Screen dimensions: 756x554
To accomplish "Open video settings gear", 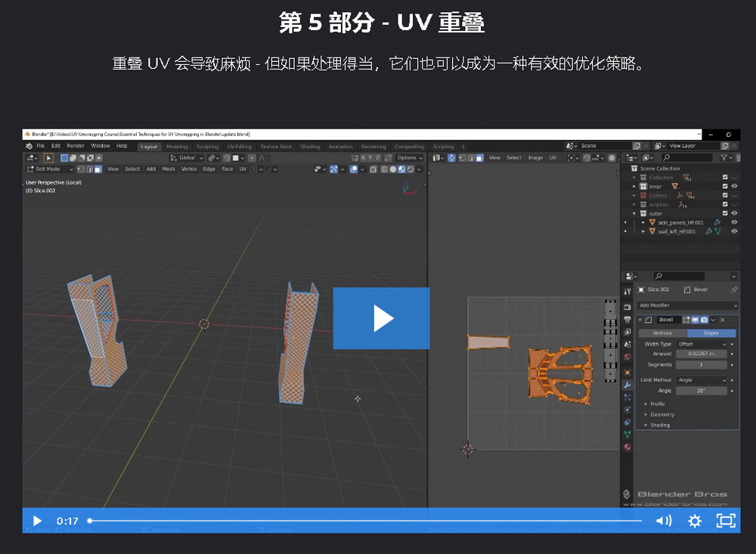I will tap(695, 521).
